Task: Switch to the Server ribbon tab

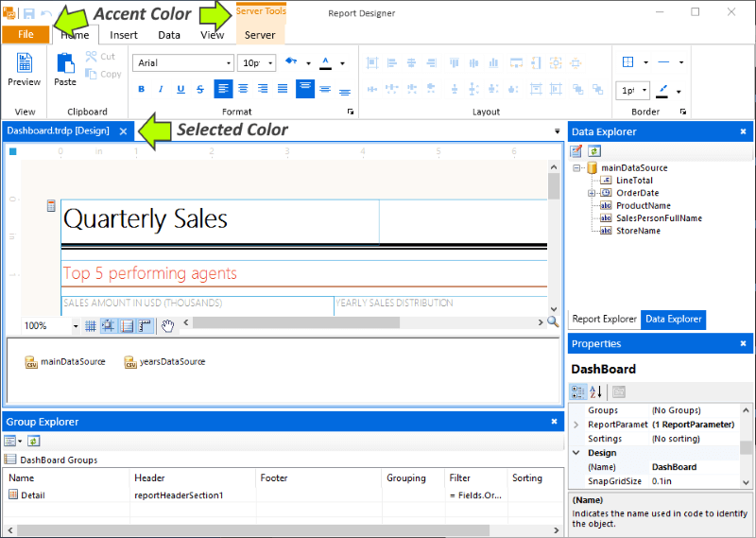Action: pos(260,35)
